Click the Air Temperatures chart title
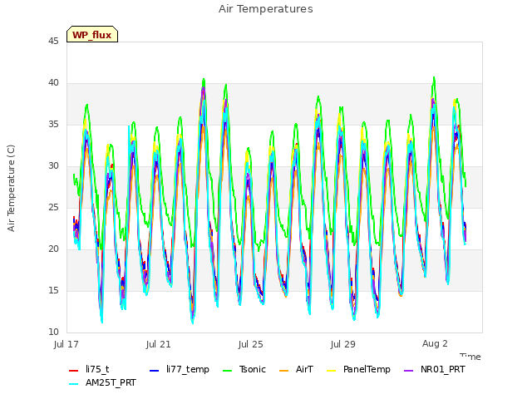This screenshot has height=399, width=532. point(266,9)
